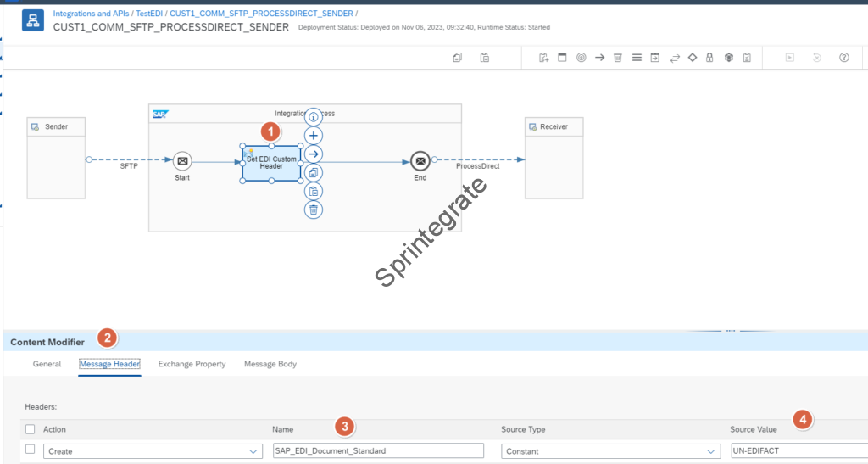Click the round trash icon below the step
The width and height of the screenshot is (868, 464).
[x=314, y=210]
